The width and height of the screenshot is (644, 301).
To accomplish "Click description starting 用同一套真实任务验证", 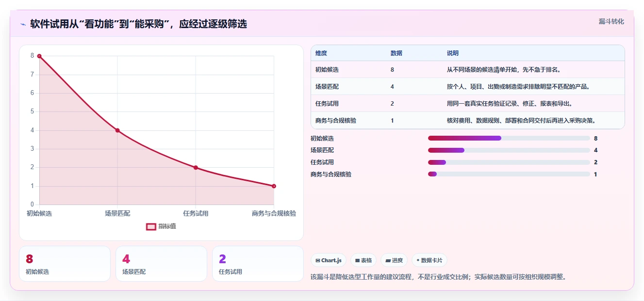I will point(510,104).
